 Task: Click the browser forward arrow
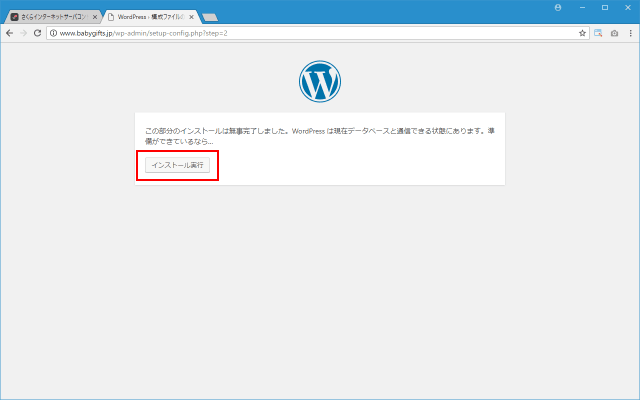(23, 33)
